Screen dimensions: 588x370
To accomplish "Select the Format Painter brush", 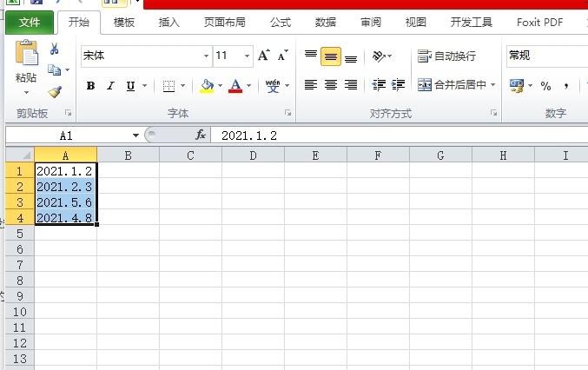I will (x=55, y=91).
